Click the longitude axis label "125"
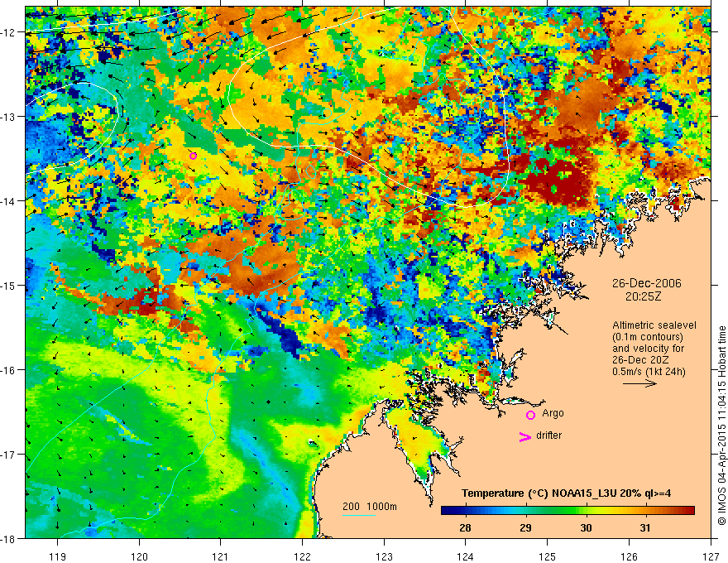Viewport: 728px width, 563px height. tap(548, 556)
